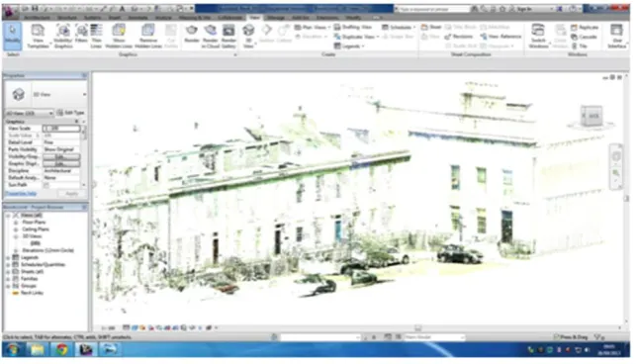Toggle the Thin Lines tool
The image size is (636, 364).
(x=96, y=36)
